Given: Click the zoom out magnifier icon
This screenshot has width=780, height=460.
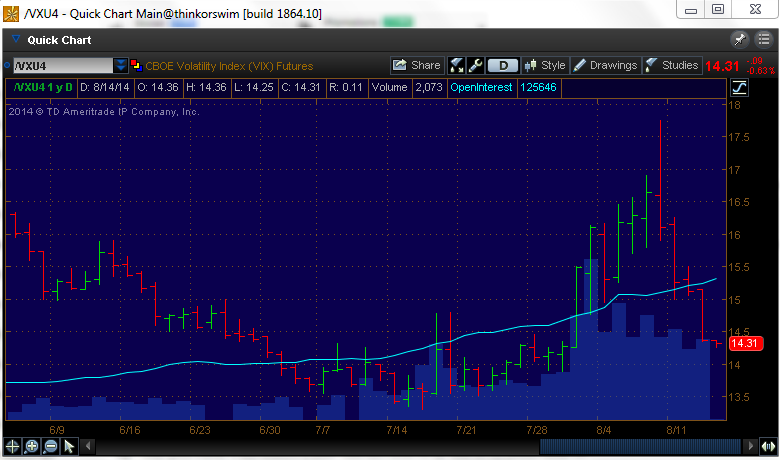Looking at the screenshot, I should [50, 446].
